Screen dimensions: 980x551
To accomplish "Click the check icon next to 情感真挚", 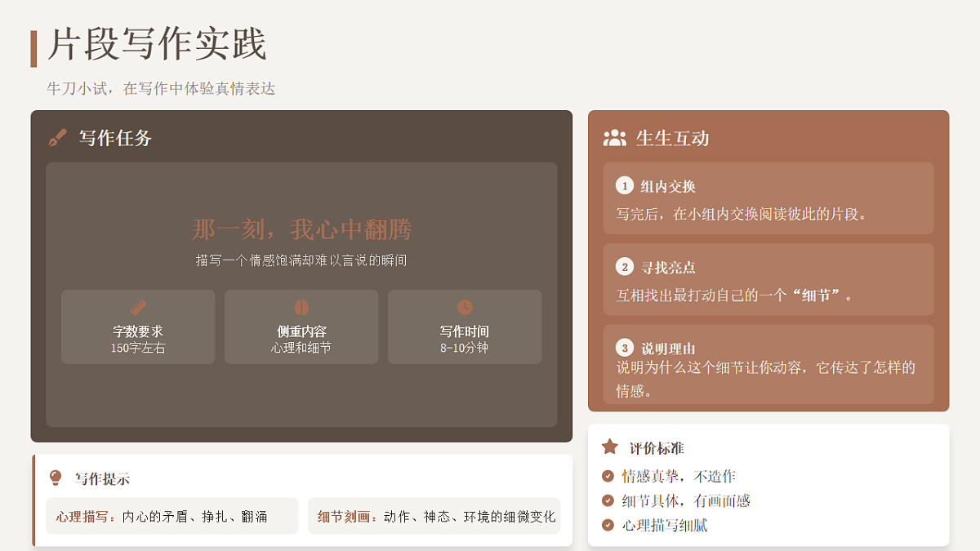I will pyautogui.click(x=608, y=476).
